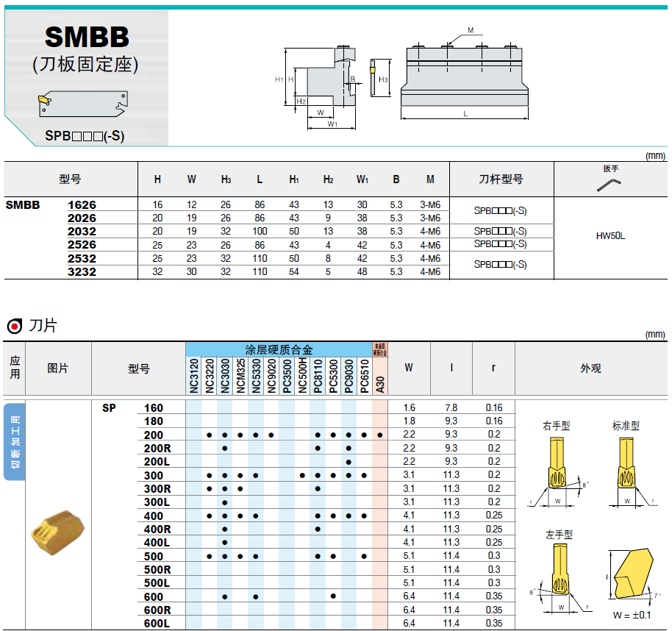672x631 pixels.
Task: Click the 涂层硬质合金 blue header band
Action: tap(279, 349)
